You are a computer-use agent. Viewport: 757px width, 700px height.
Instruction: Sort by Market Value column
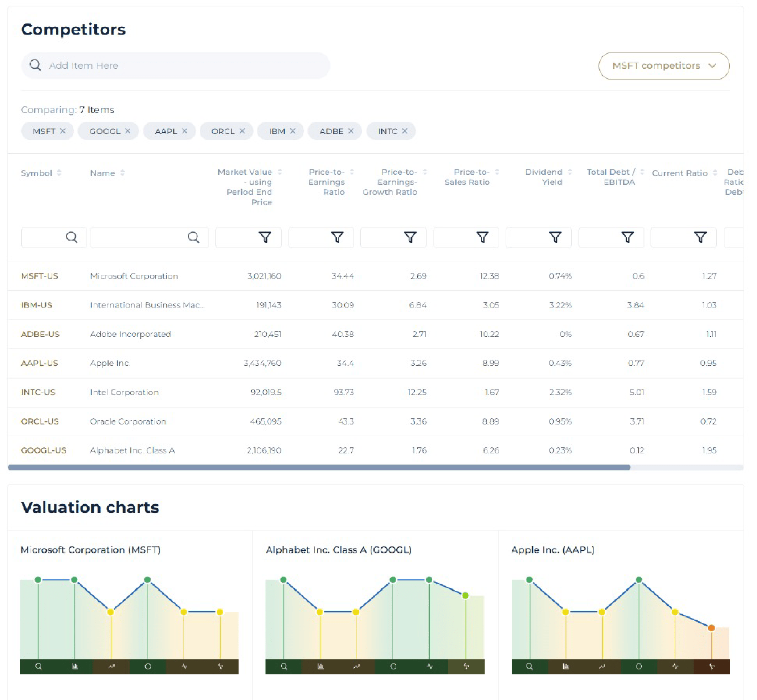(280, 172)
